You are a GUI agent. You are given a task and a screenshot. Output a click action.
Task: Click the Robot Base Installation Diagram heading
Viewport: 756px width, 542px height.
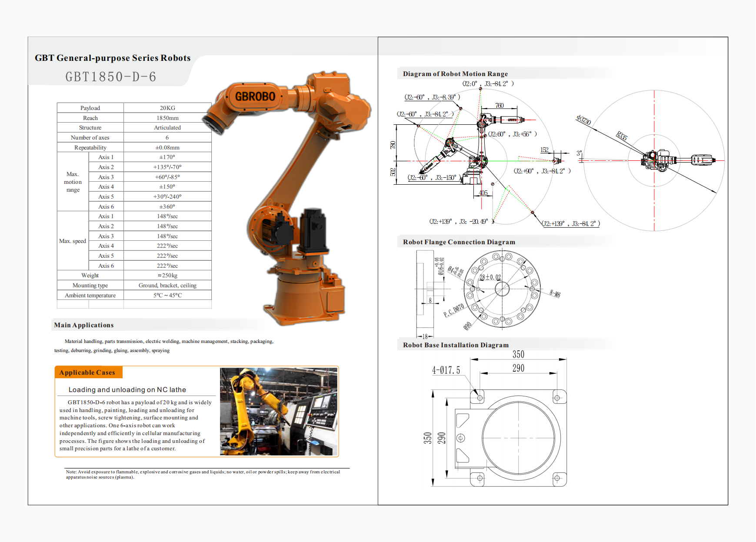[x=456, y=345]
